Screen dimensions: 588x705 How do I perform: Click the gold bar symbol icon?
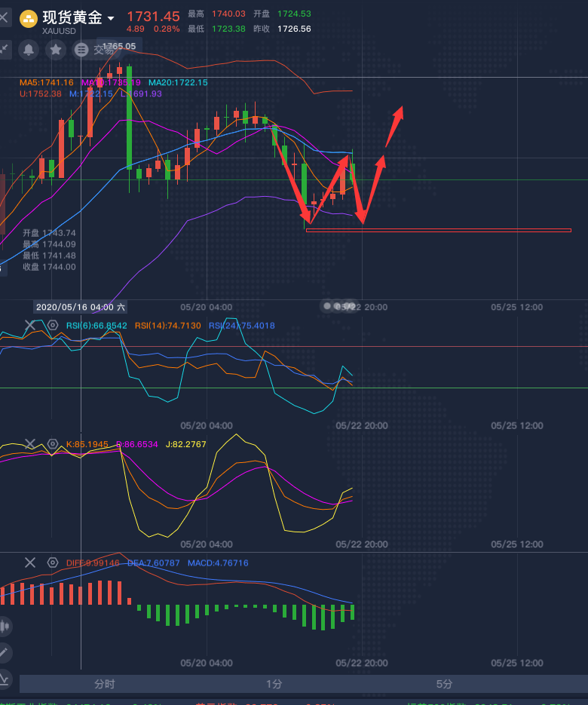tap(29, 19)
